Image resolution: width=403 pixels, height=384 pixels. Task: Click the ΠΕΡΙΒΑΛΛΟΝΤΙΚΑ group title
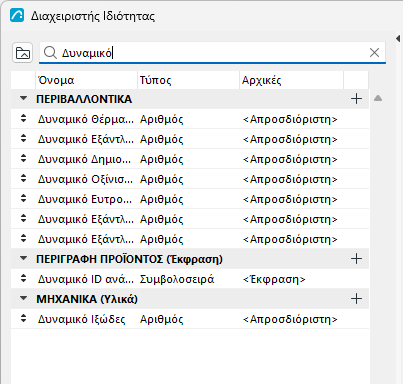coord(84,99)
